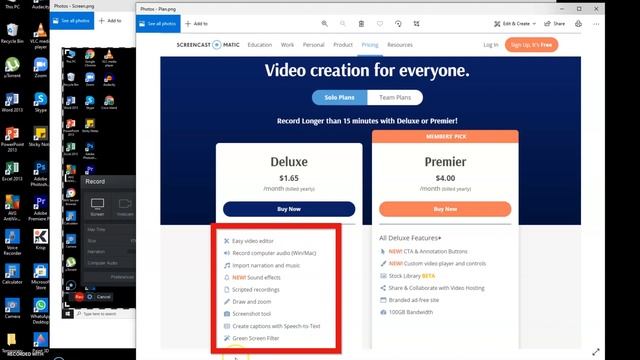The image size is (640, 360).
Task: Open the Camera desktop icon
Action: 12,308
